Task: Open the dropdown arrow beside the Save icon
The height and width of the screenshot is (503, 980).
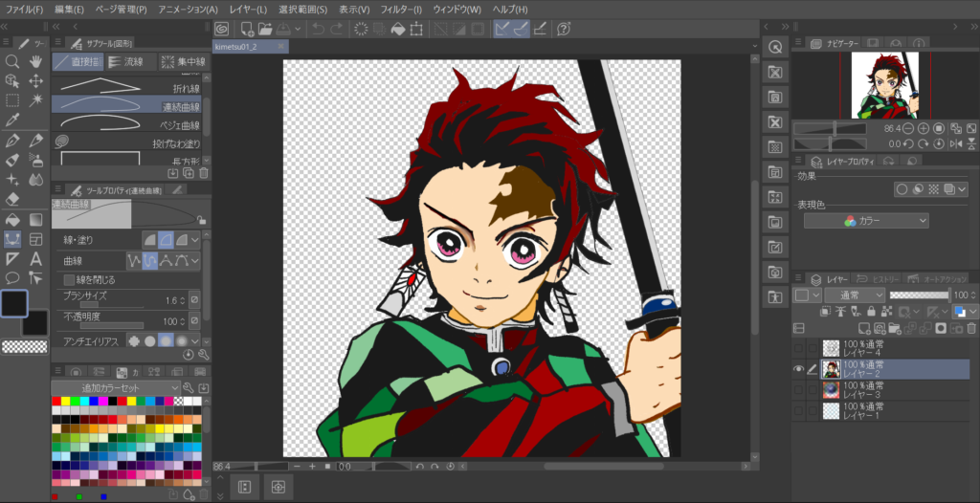Action: [x=299, y=29]
